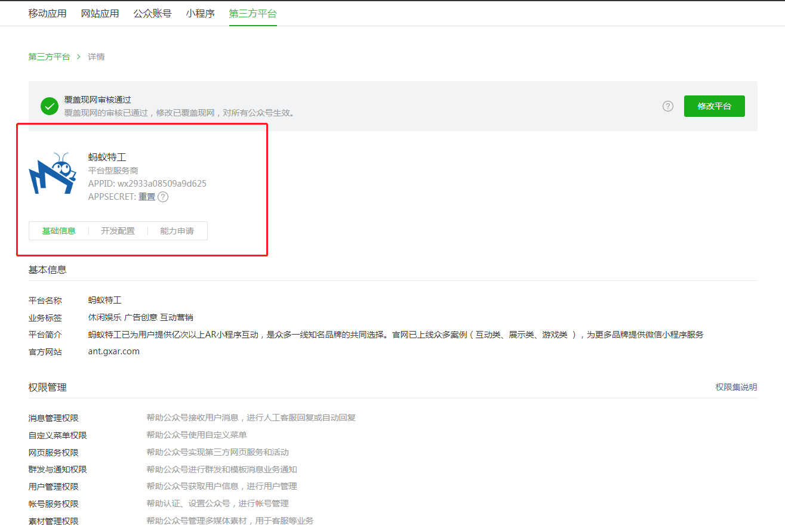Open the 能力申请 sub-tab
The height and width of the screenshot is (532, 785).
tap(177, 231)
